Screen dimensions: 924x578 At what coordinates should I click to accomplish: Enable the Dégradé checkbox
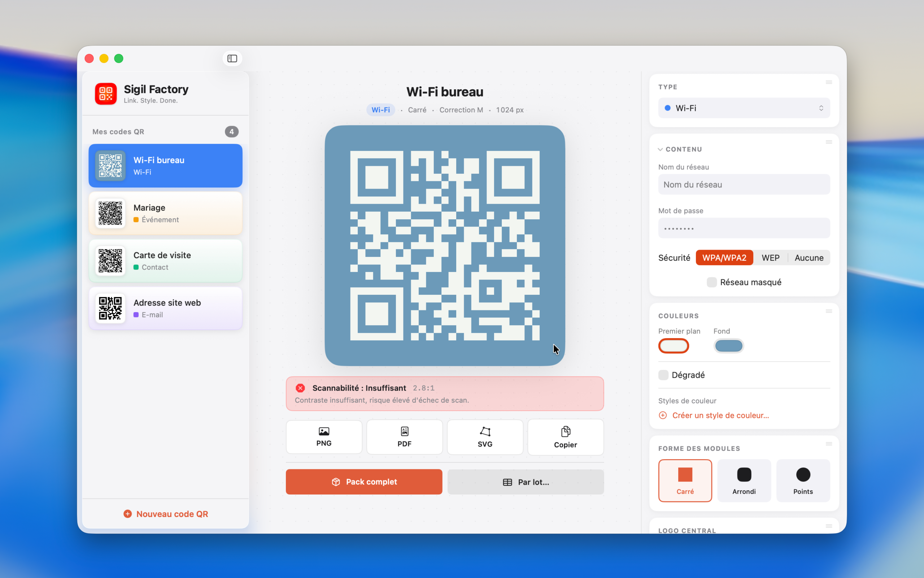[x=663, y=375]
